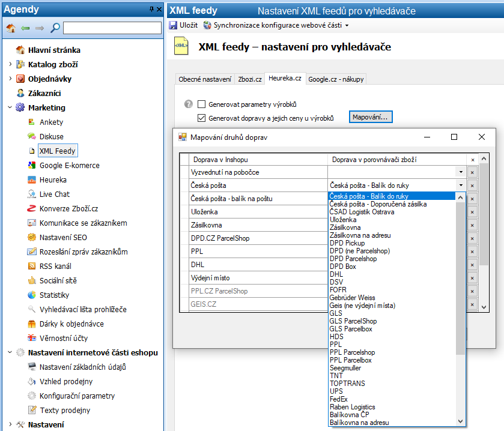
Task: Click the green back arrow in Agendy
Action: (25, 28)
